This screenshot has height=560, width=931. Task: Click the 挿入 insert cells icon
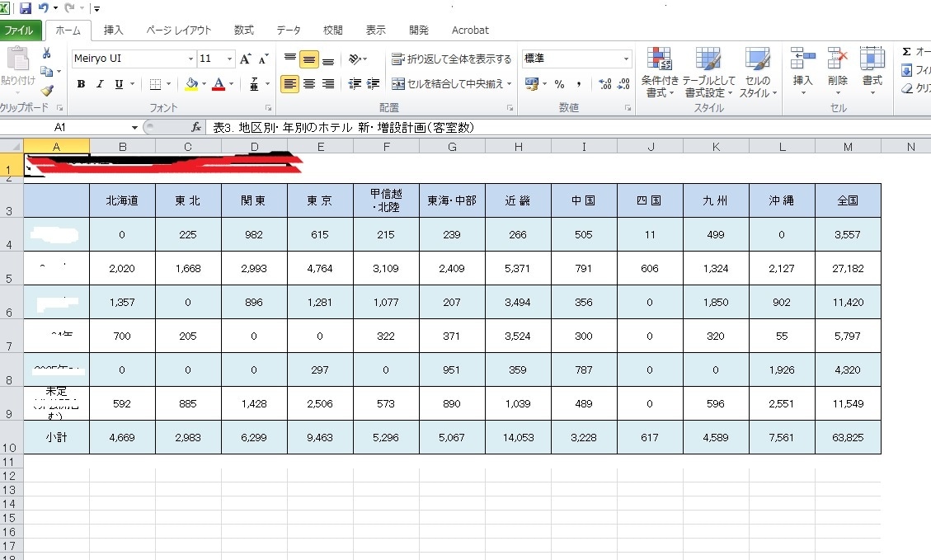802,59
